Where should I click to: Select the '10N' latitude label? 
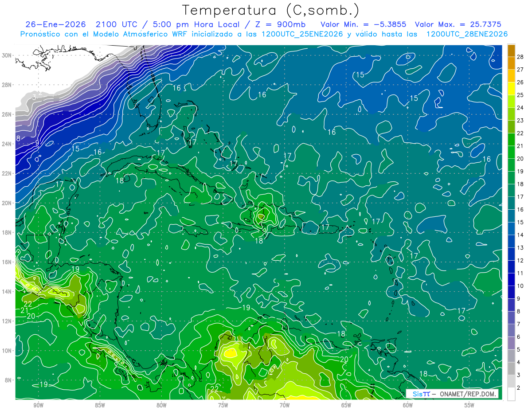(x=8, y=350)
